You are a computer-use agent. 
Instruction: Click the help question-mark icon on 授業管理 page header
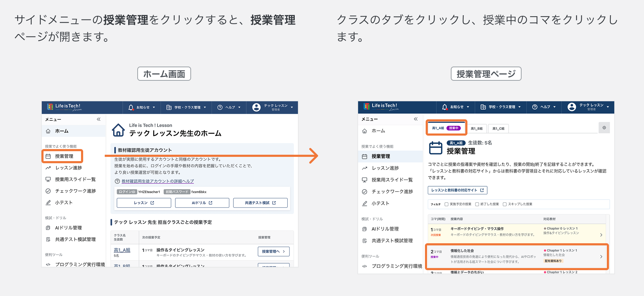[x=535, y=107]
